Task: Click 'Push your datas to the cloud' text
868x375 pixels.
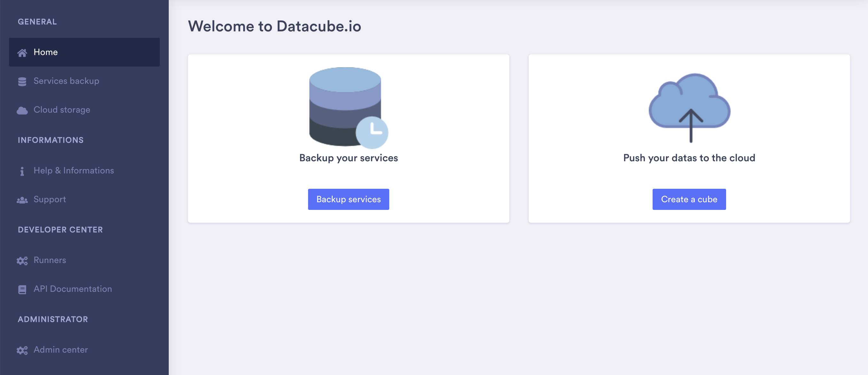Action: coord(689,158)
